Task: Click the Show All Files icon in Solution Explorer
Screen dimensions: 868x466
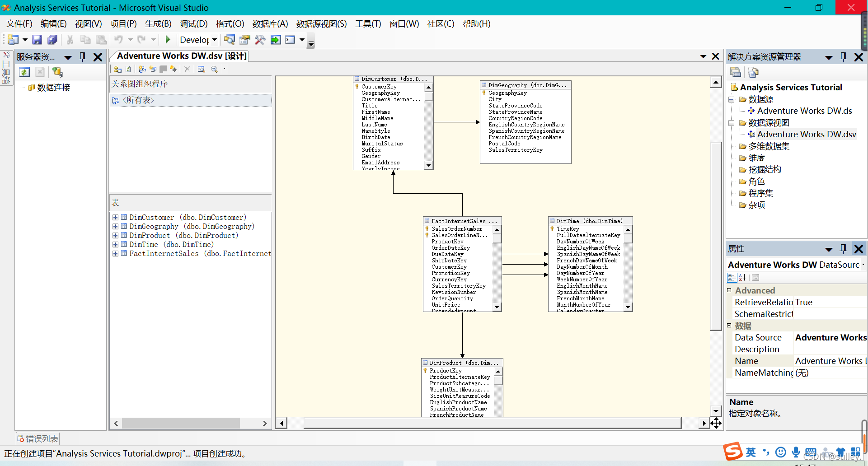Action: (753, 72)
